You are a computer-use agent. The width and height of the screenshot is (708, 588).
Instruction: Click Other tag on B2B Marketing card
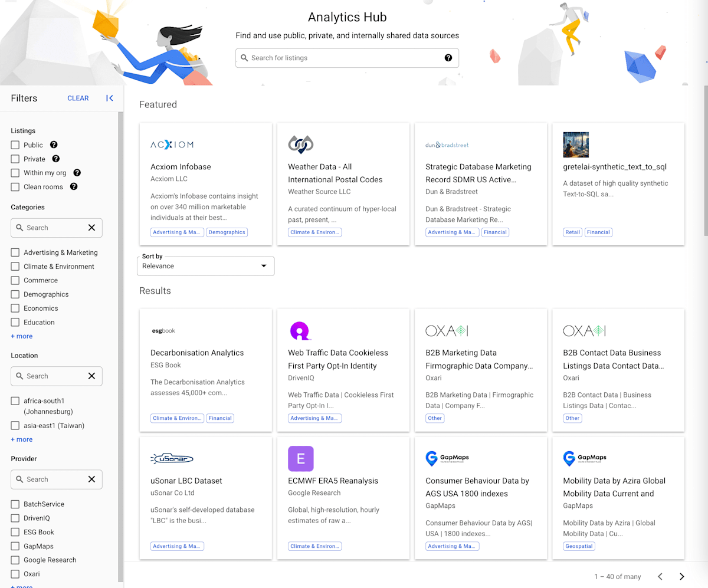pyautogui.click(x=435, y=418)
